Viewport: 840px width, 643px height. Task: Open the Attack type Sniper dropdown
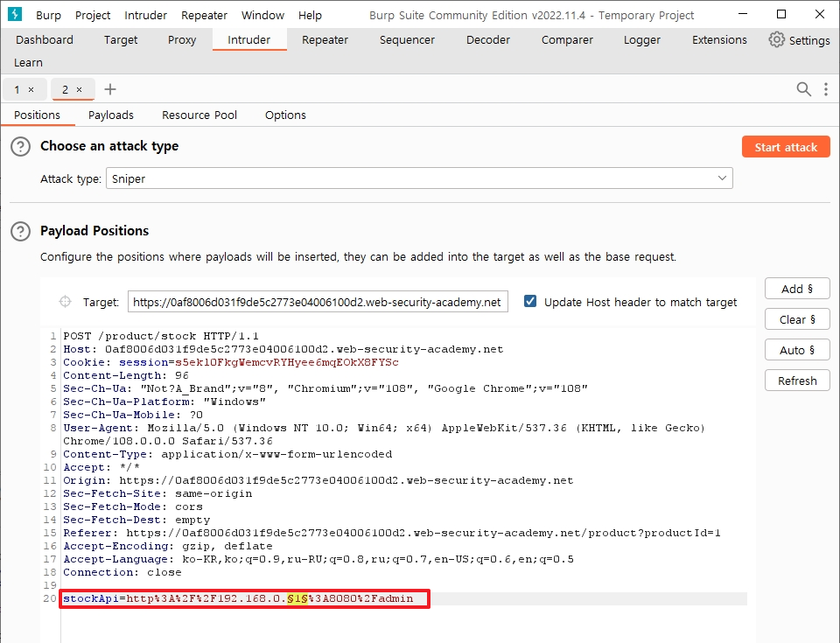coord(419,178)
